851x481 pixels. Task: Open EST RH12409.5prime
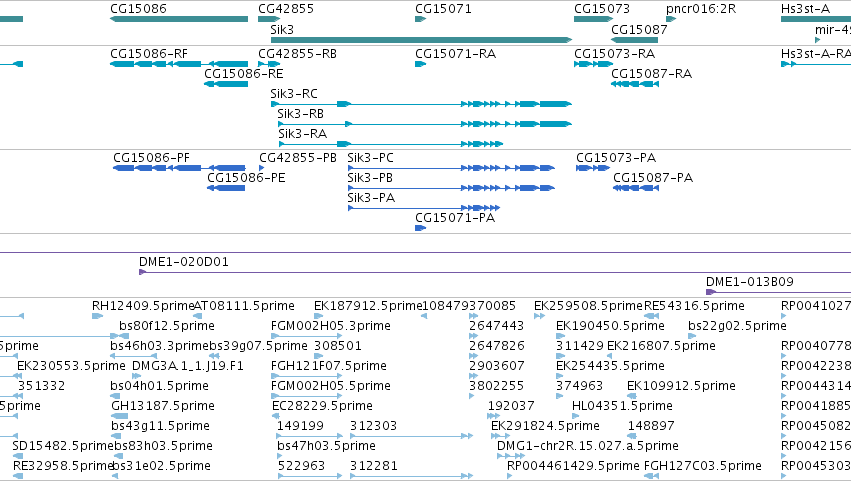[x=143, y=306]
